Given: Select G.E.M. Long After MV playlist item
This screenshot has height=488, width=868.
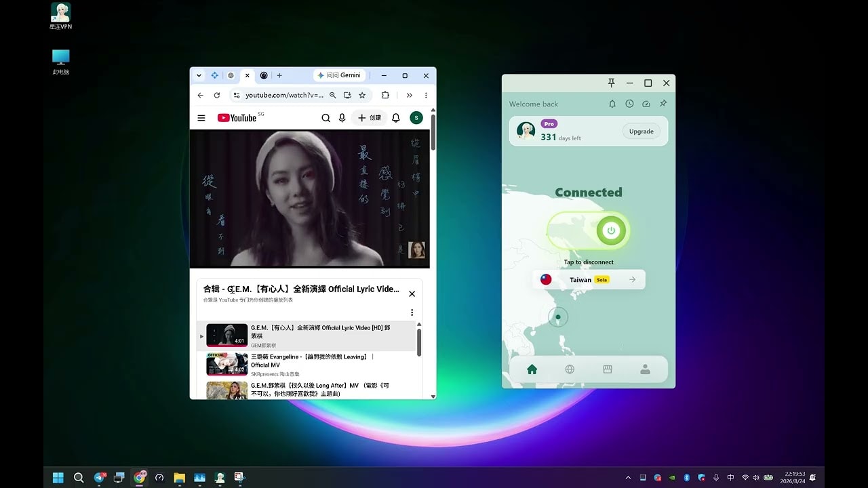Looking at the screenshot, I should 306,390.
